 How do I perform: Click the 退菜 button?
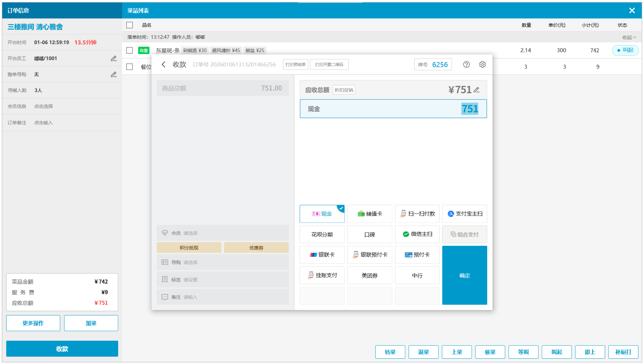423,352
